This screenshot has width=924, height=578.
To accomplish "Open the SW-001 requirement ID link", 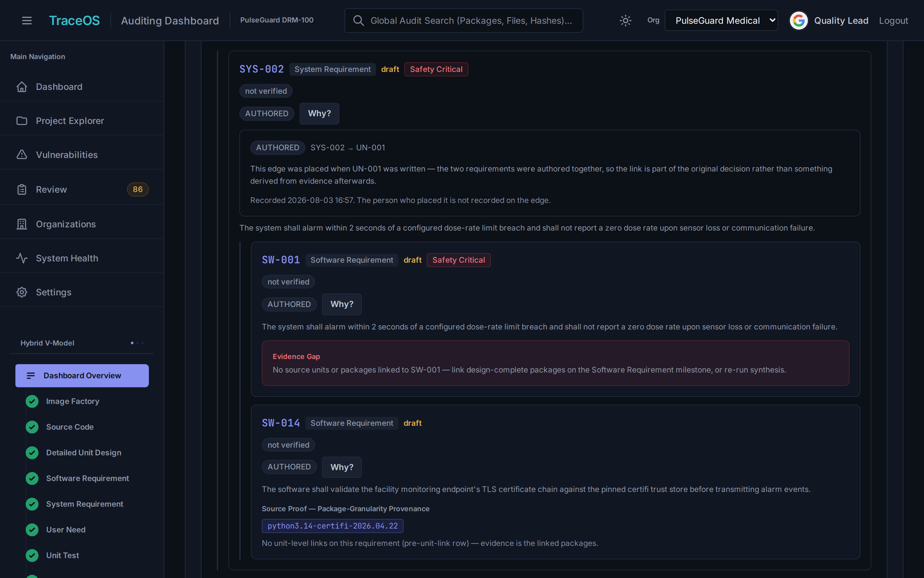I will click(281, 260).
